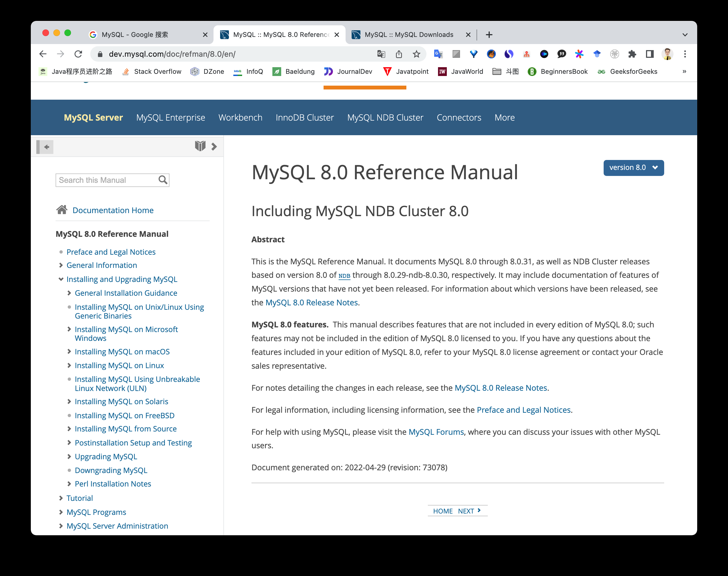The image size is (728, 576).
Task: Bookmark this page with the star icon
Action: click(x=416, y=54)
